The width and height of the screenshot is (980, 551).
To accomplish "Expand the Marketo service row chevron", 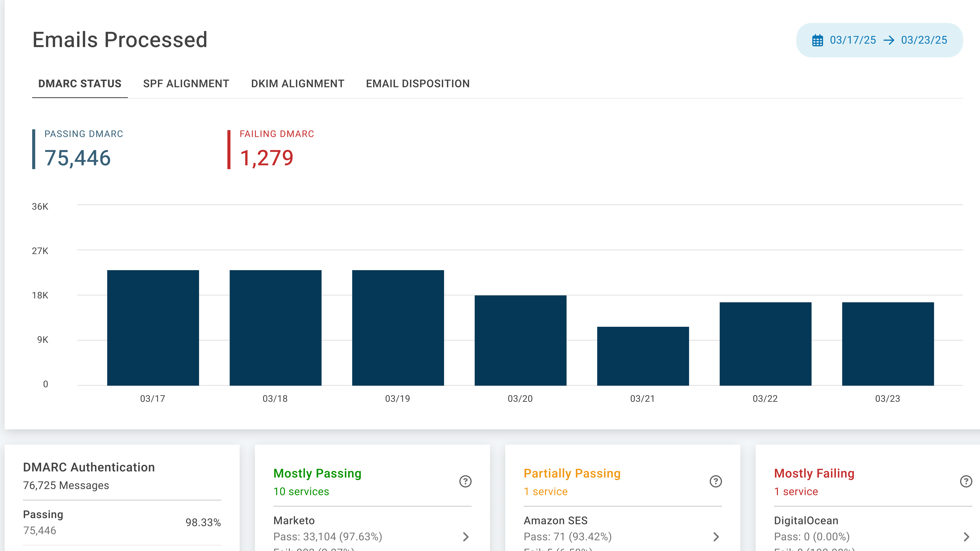I will click(x=466, y=536).
